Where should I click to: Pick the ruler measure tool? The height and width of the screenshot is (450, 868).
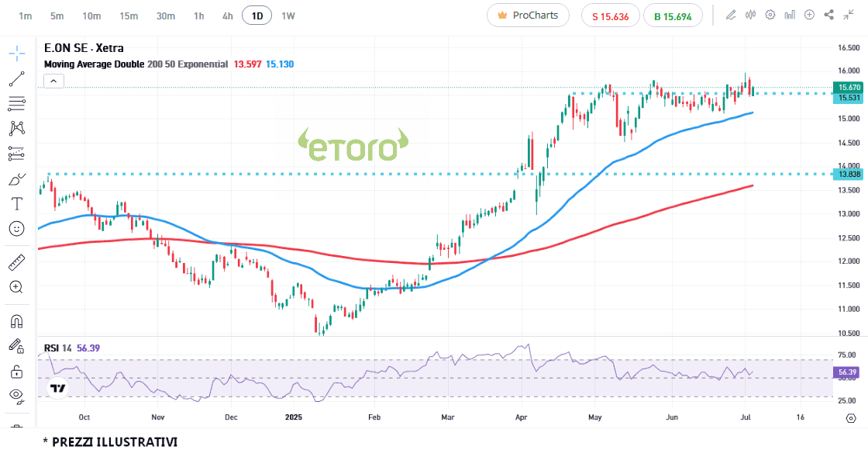pyautogui.click(x=16, y=262)
